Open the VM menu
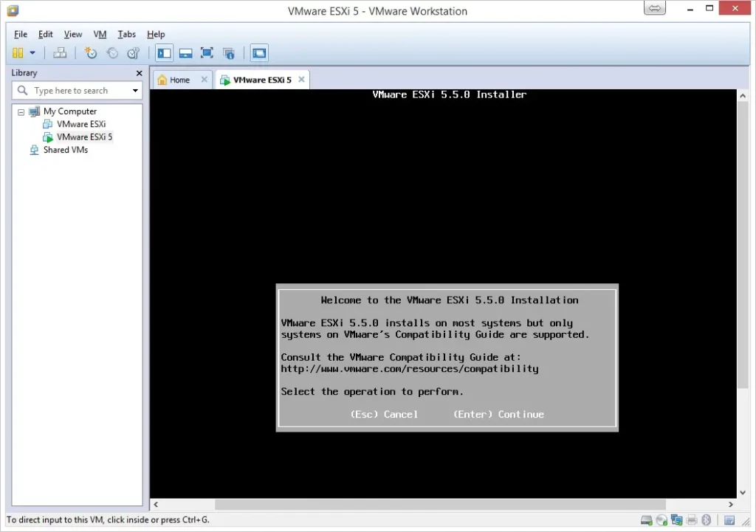This screenshot has height=532, width=756. click(x=100, y=34)
